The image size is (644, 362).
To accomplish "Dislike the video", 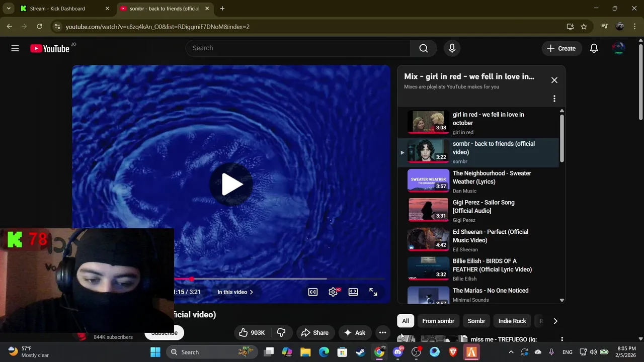I will click(281, 333).
